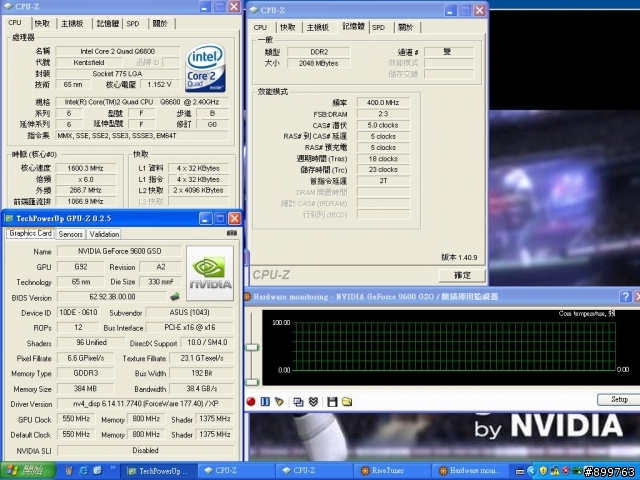Click the memory size value 2048 MBytes
640x480 pixels.
[x=319, y=63]
